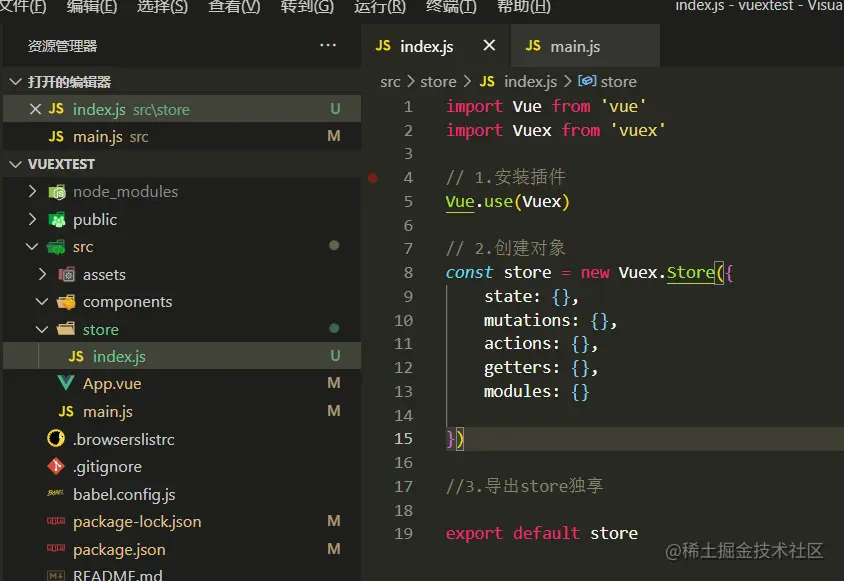
Task: Collapse the 打开的编辑器 section
Action: pos(16,82)
